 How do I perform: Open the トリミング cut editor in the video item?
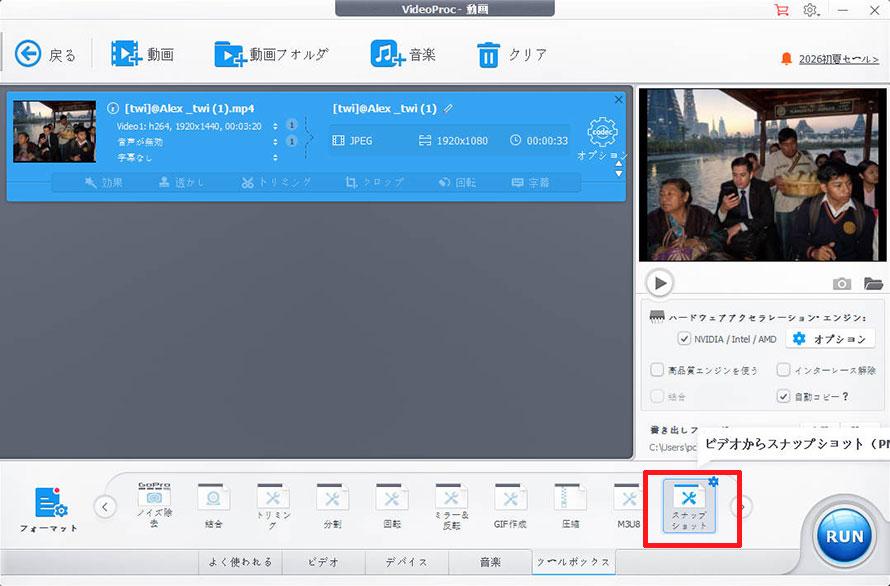pos(276,182)
